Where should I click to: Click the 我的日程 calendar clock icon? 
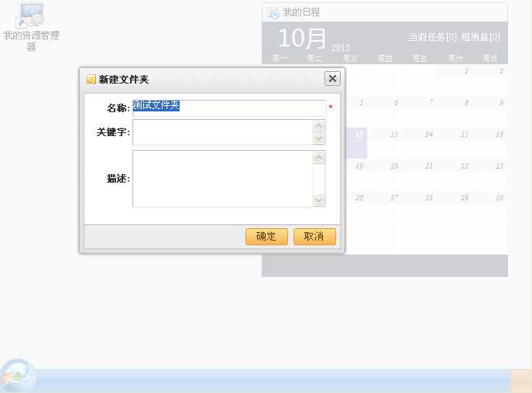pos(273,13)
